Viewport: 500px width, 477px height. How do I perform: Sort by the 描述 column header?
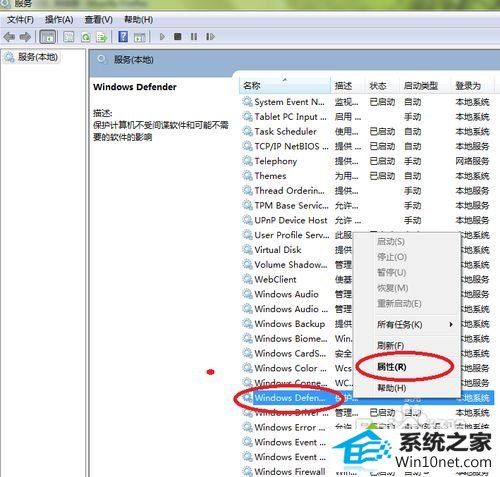(x=348, y=86)
